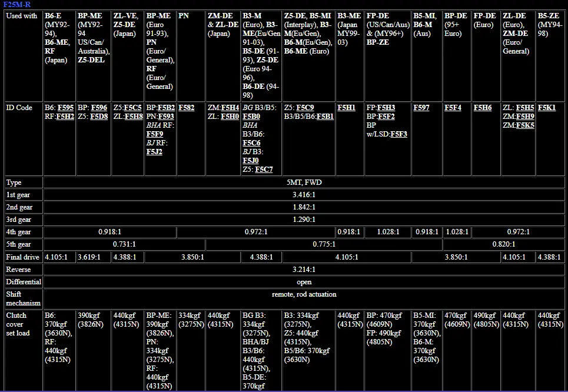Select the F5D8 link for Z5
Viewport: 568px width, 392px height.
pyautogui.click(x=99, y=117)
